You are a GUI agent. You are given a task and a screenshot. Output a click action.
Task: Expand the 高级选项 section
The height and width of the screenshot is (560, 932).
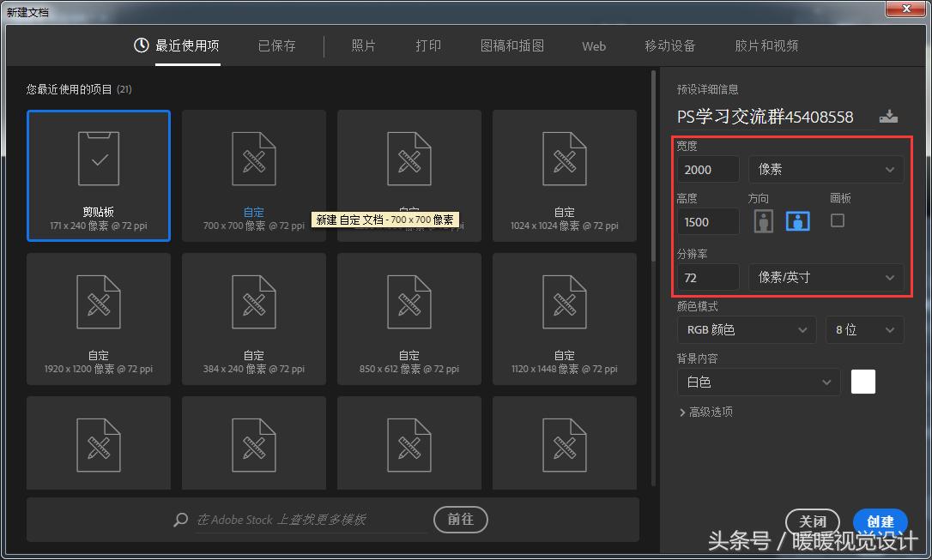(x=705, y=412)
